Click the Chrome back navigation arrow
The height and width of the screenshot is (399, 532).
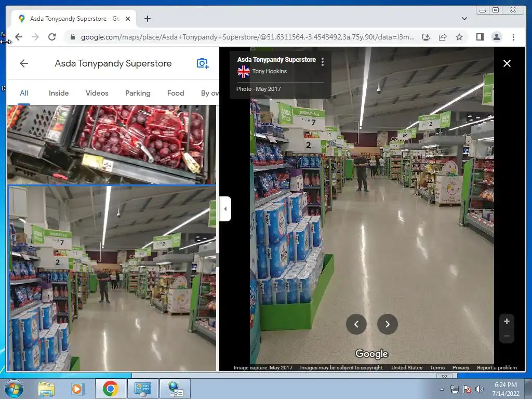point(19,37)
